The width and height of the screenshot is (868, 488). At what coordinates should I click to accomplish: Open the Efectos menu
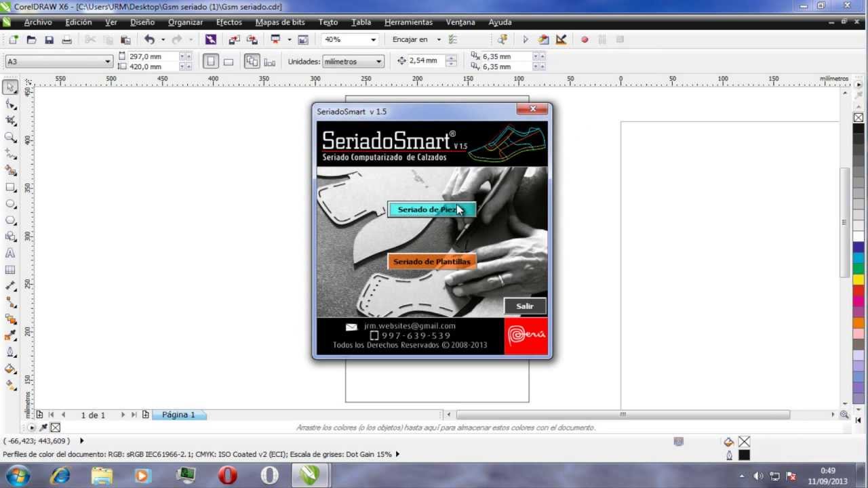(229, 22)
